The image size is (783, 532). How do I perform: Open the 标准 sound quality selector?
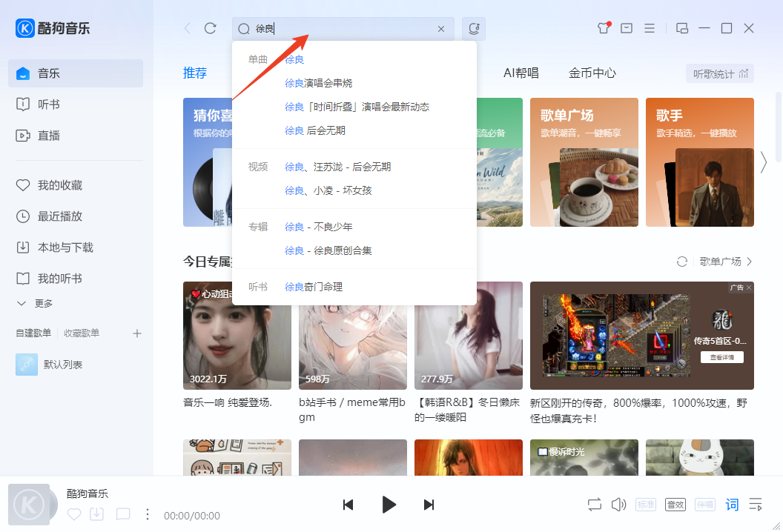pos(646,505)
